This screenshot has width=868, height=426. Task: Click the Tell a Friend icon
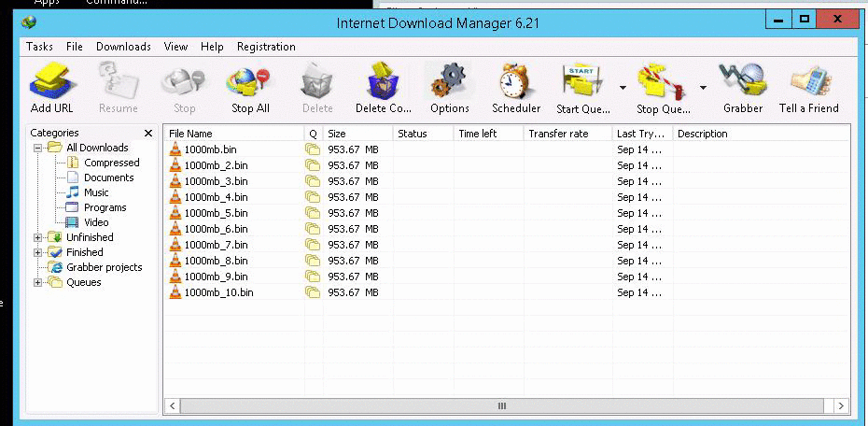coord(810,82)
